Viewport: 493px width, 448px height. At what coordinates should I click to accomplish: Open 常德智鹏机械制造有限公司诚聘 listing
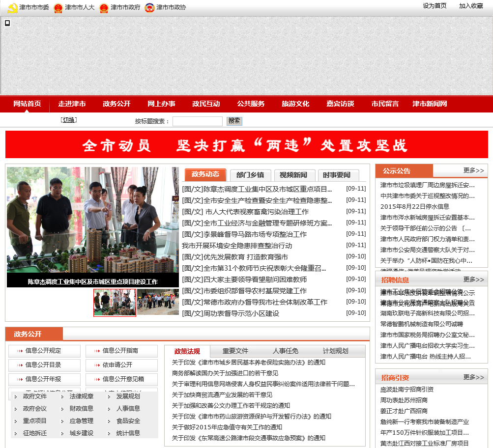tap(421, 324)
